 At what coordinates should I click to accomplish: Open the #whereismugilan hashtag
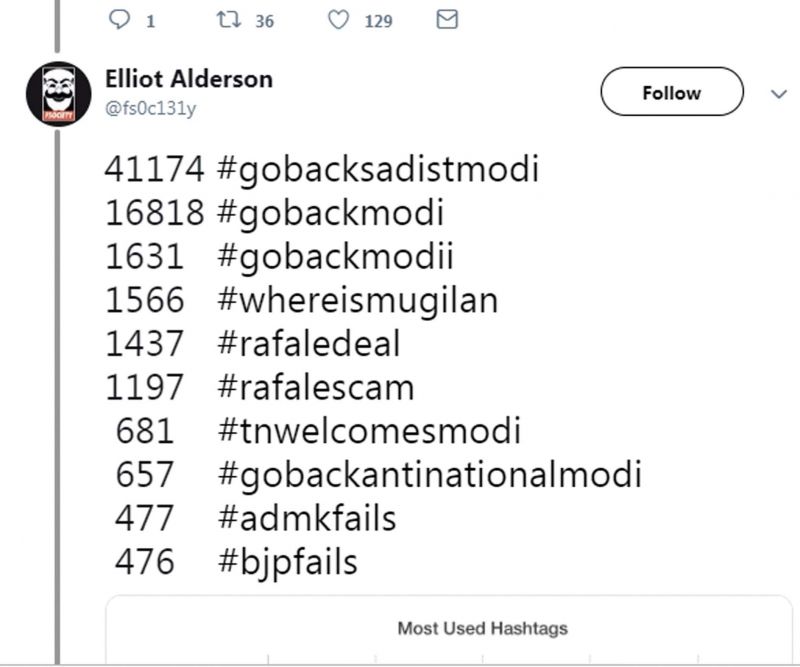point(358,300)
